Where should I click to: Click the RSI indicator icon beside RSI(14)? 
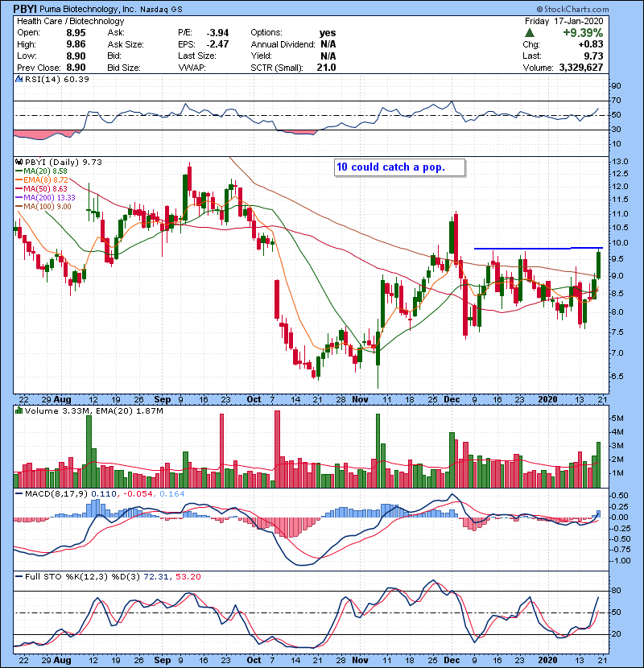point(19,79)
